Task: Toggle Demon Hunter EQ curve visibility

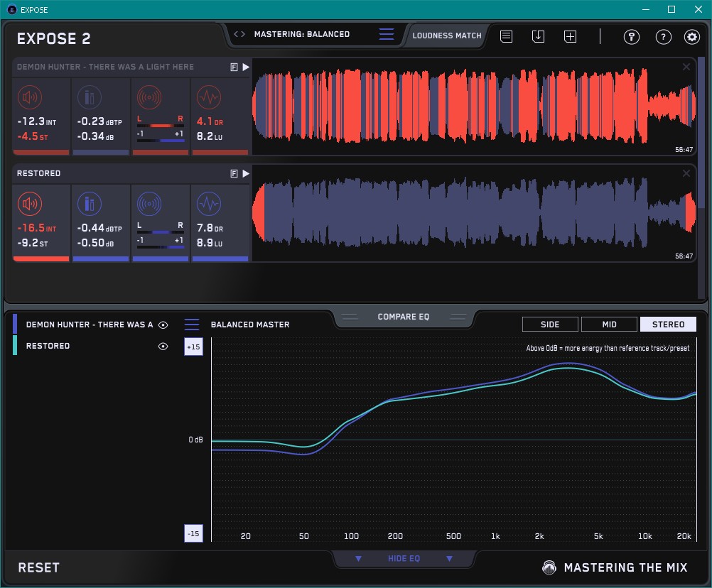Action: 163,325
